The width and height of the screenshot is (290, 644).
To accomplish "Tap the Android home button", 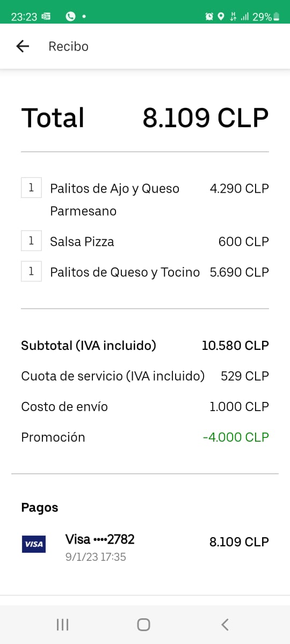I will 143,624.
